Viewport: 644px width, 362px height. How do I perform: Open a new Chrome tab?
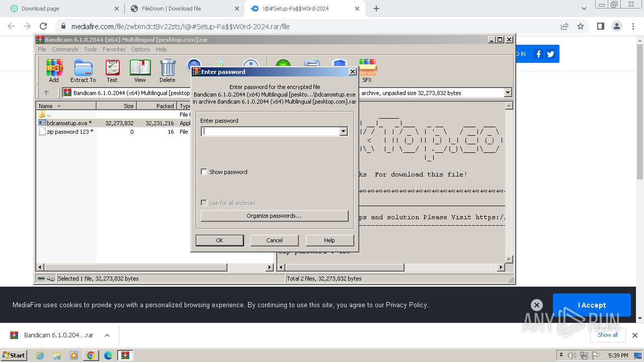point(376,9)
